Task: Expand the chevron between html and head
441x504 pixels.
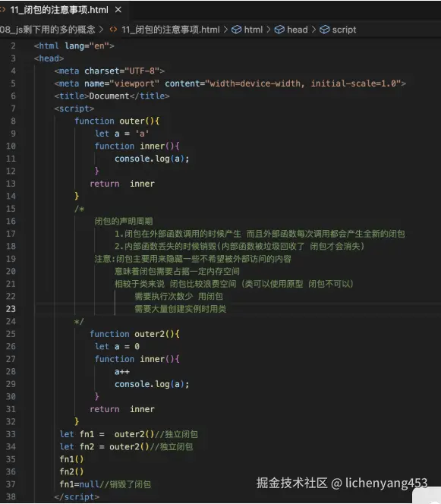Action: coord(269,30)
